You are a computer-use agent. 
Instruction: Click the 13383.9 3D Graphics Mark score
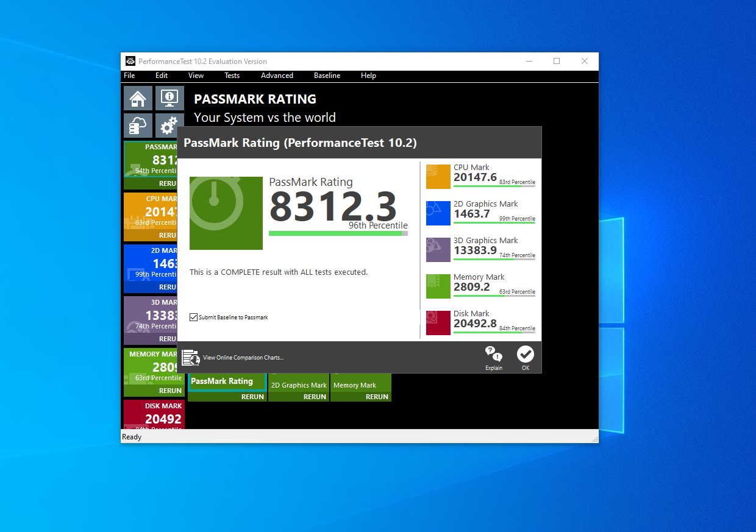pyautogui.click(x=476, y=250)
